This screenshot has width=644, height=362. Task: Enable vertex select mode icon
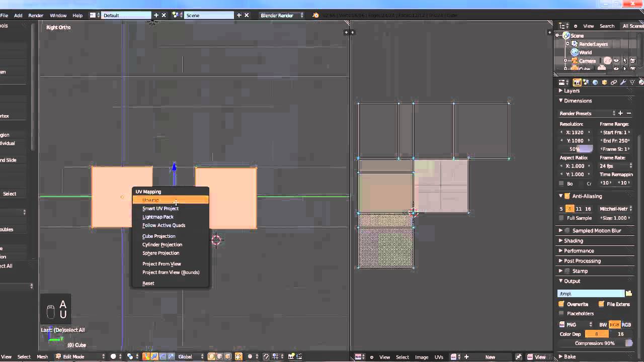coord(212,357)
